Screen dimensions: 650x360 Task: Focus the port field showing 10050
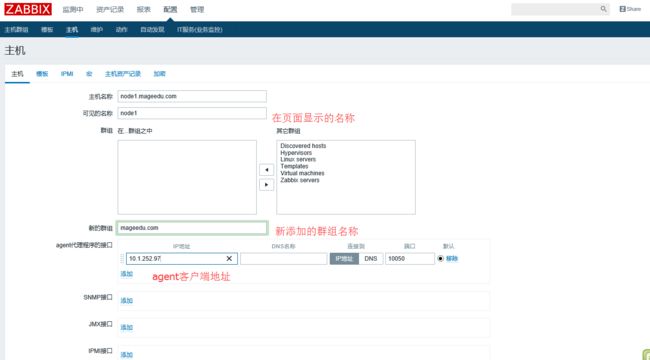point(410,258)
